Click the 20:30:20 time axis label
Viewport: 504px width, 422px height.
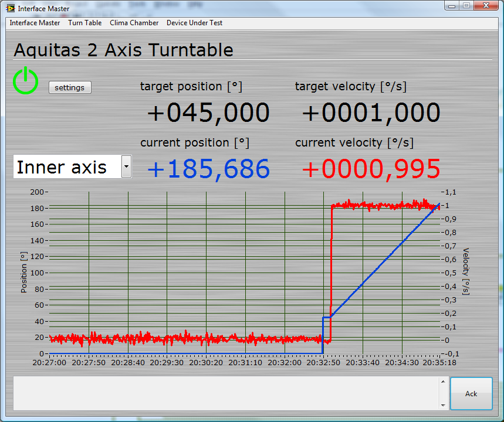[x=206, y=363]
